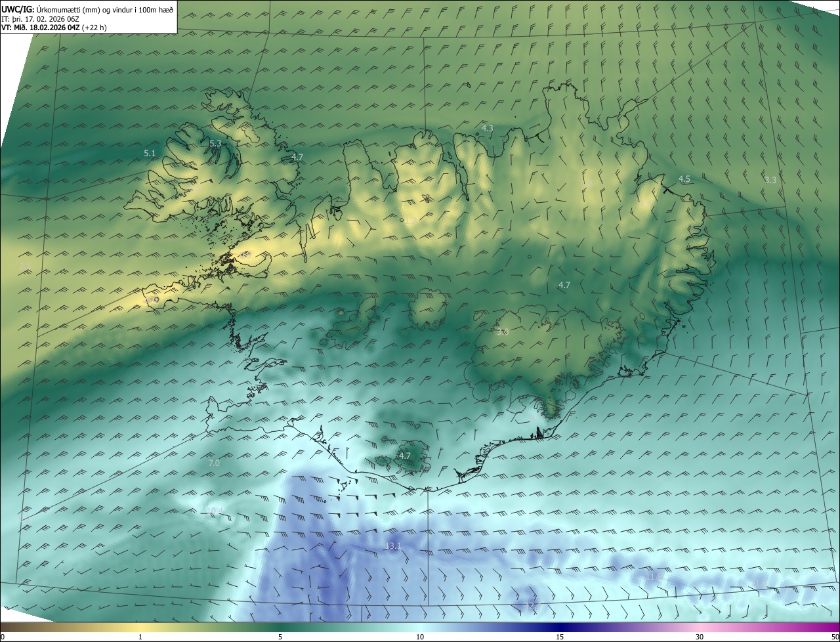Image resolution: width=840 pixels, height=642 pixels.
Task: Click the 3.3 value label on the map
Action: click(770, 179)
